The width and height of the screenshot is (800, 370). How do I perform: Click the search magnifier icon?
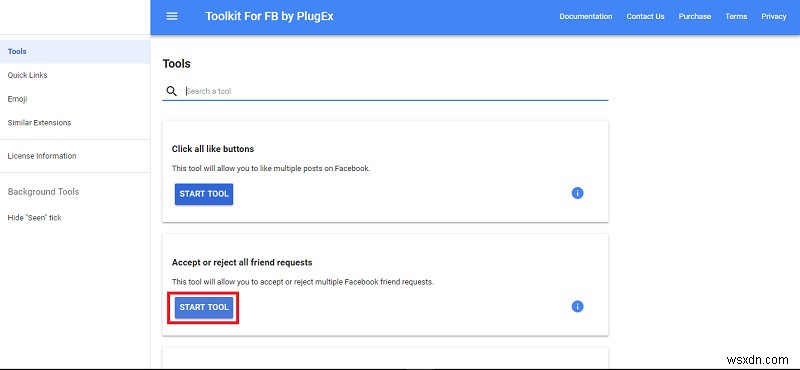(171, 91)
